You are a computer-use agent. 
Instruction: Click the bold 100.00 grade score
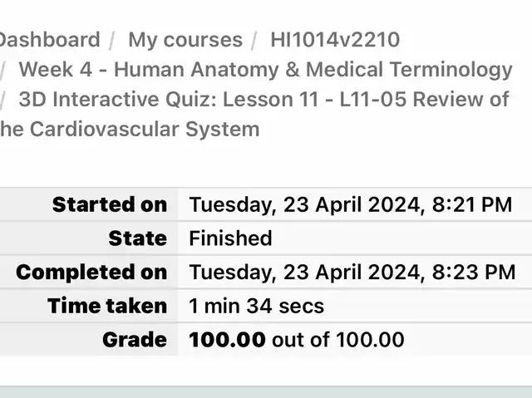(228, 339)
